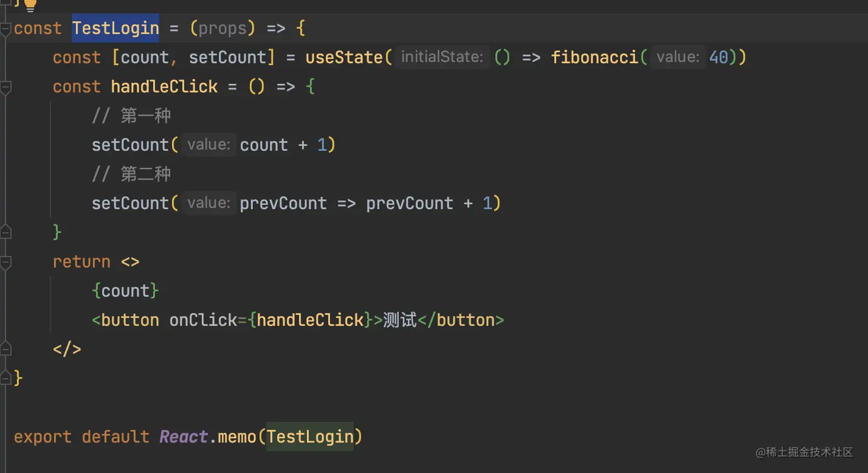Click the {count} JSX expression
Image resolution: width=868 pixels, height=473 pixels.
pyautogui.click(x=125, y=291)
